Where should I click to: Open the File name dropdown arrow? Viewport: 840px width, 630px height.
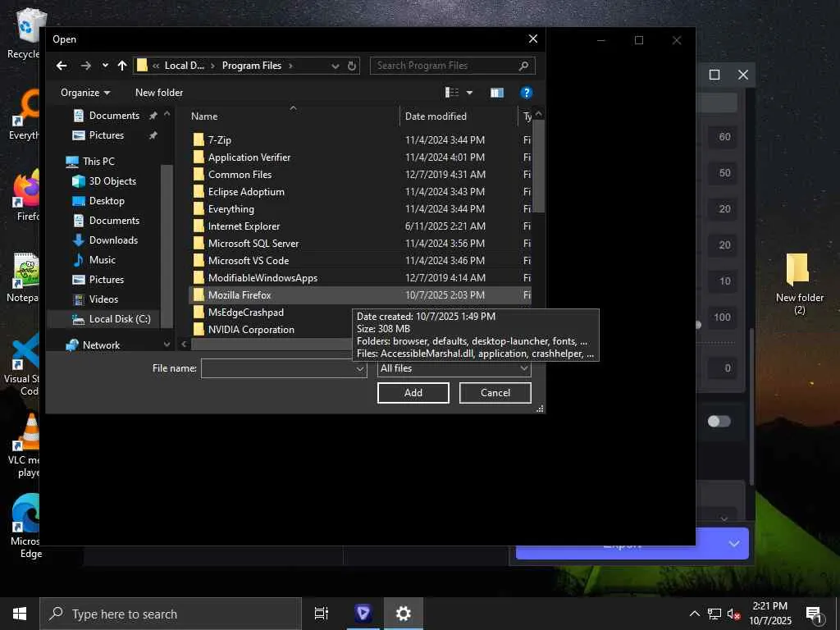pos(361,368)
